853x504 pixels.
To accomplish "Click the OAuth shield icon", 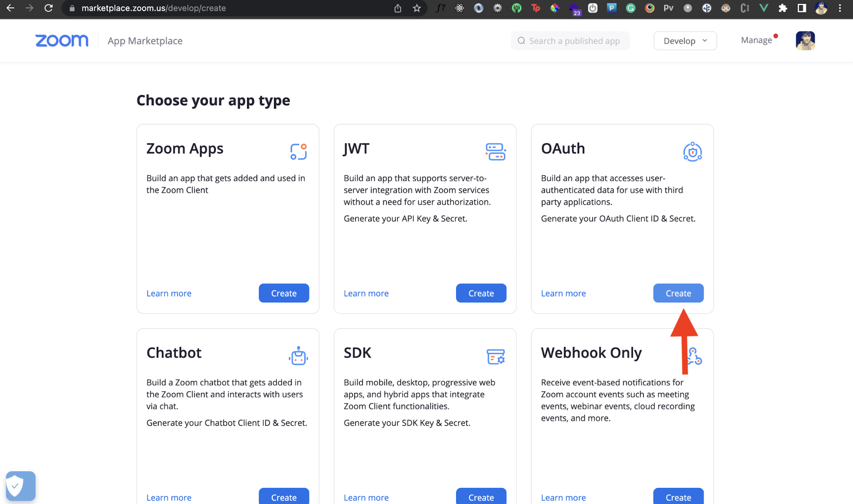I will (692, 152).
